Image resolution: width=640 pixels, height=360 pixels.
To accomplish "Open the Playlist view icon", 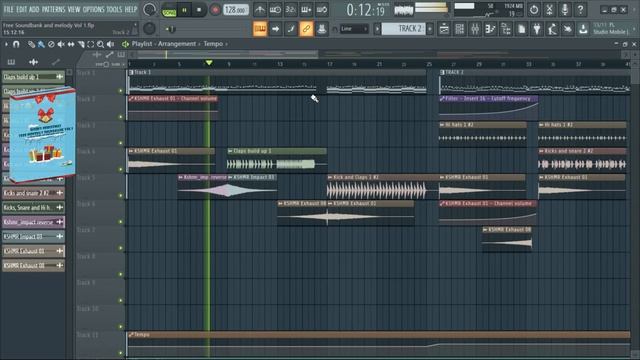I will 444,29.
